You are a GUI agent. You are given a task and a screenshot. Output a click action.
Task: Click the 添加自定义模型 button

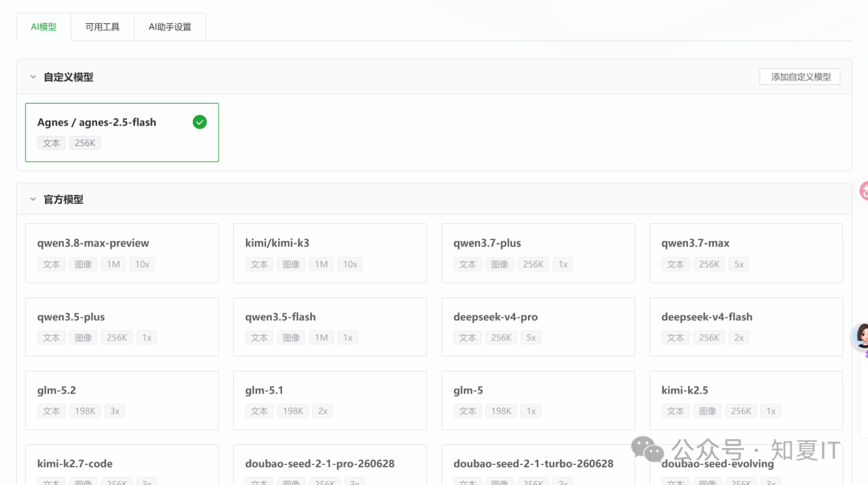800,77
